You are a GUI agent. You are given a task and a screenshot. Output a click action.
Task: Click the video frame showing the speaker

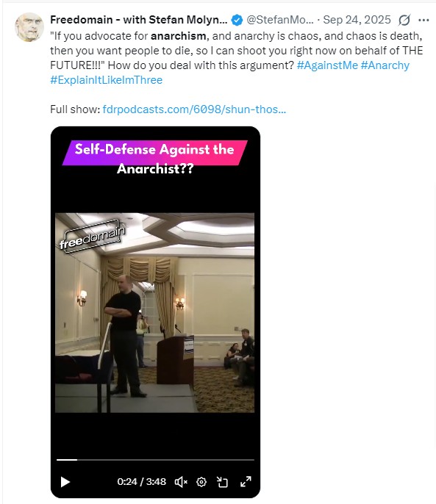[x=155, y=312]
